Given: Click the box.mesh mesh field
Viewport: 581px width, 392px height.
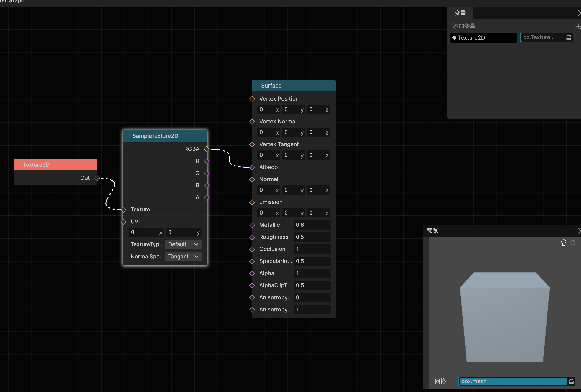Looking at the screenshot, I should coord(513,382).
